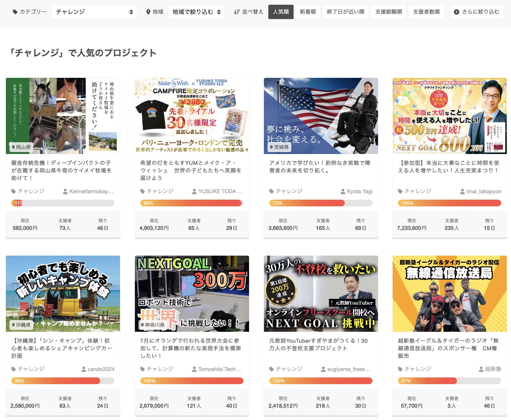This screenshot has height=420, width=511.
Task: Click the plus icon beside さらに絞り込む
Action: (x=456, y=12)
